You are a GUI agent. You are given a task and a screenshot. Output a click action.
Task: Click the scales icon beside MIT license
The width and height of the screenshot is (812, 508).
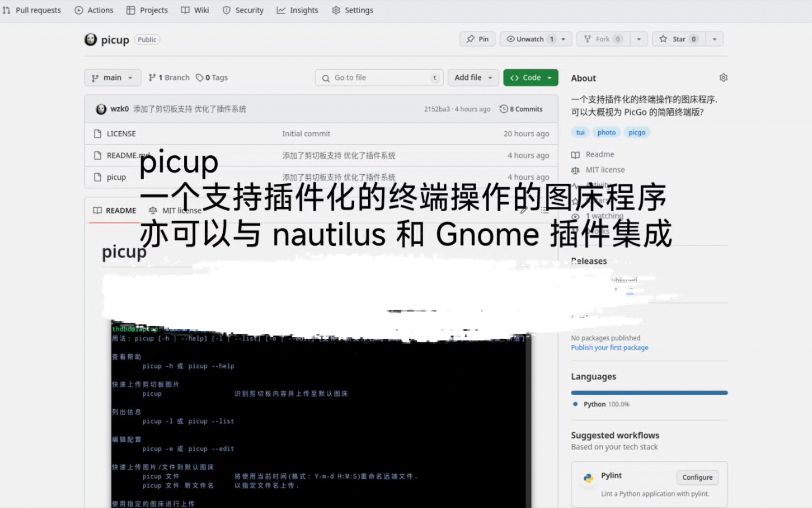click(575, 170)
